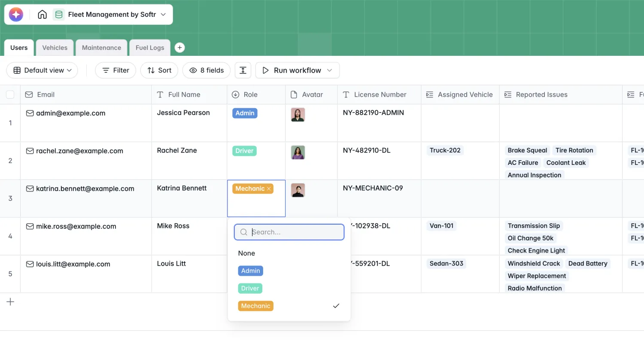
Task: Select row 1 by its number
Action: [x=10, y=123]
